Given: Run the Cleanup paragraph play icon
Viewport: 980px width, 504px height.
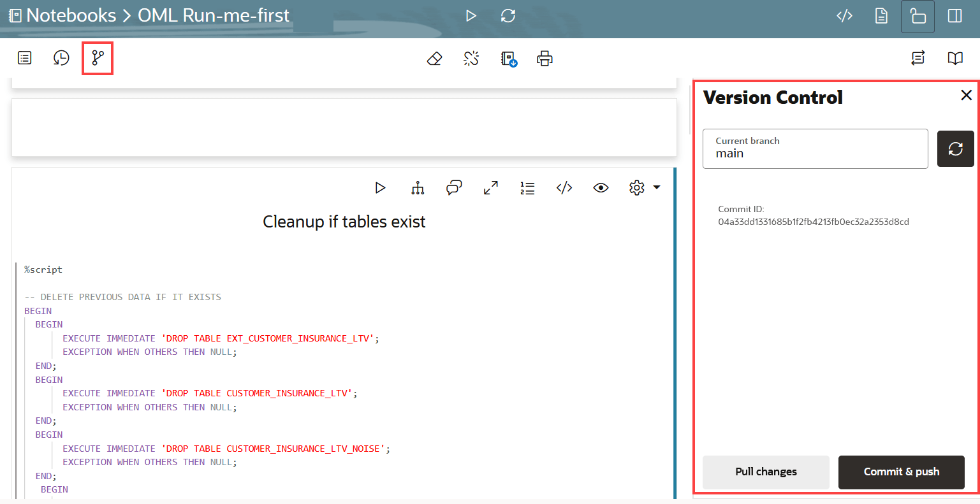Looking at the screenshot, I should [381, 188].
